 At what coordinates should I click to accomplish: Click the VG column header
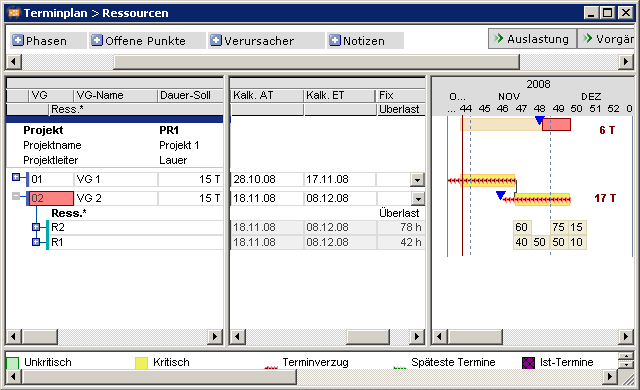click(51, 95)
